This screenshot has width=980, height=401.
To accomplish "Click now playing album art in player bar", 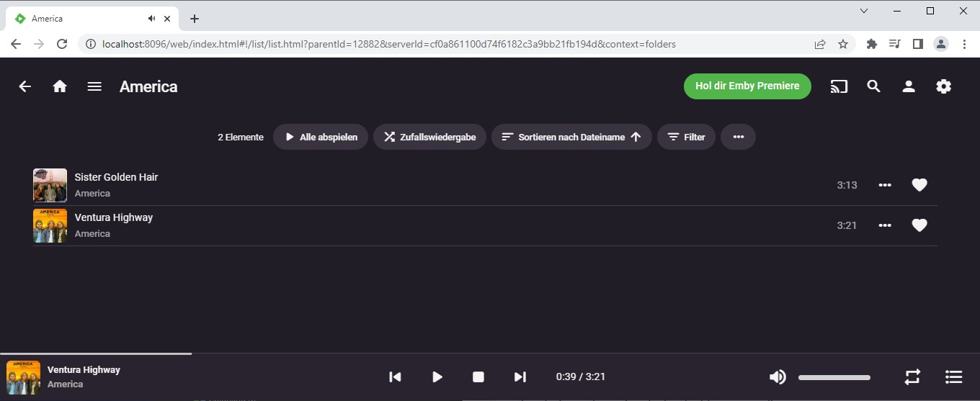I will pos(23,377).
